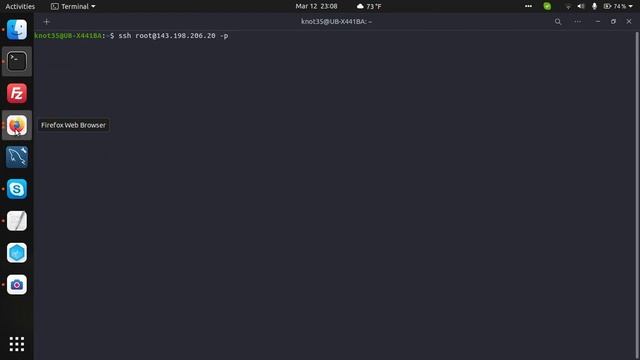
Task: Open the battery 74% indicator
Action: pos(615,6)
